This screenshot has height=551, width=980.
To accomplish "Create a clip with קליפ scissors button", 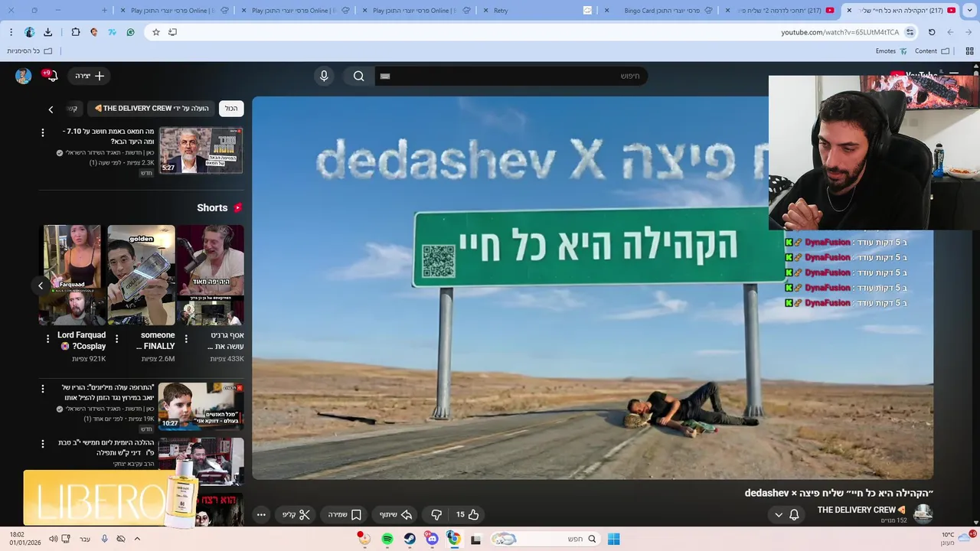I will pos(296,514).
